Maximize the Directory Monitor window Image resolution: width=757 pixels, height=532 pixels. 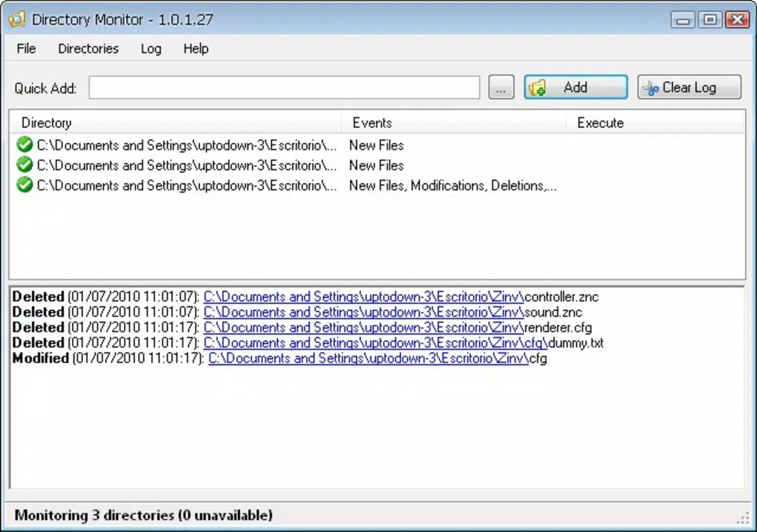click(710, 19)
